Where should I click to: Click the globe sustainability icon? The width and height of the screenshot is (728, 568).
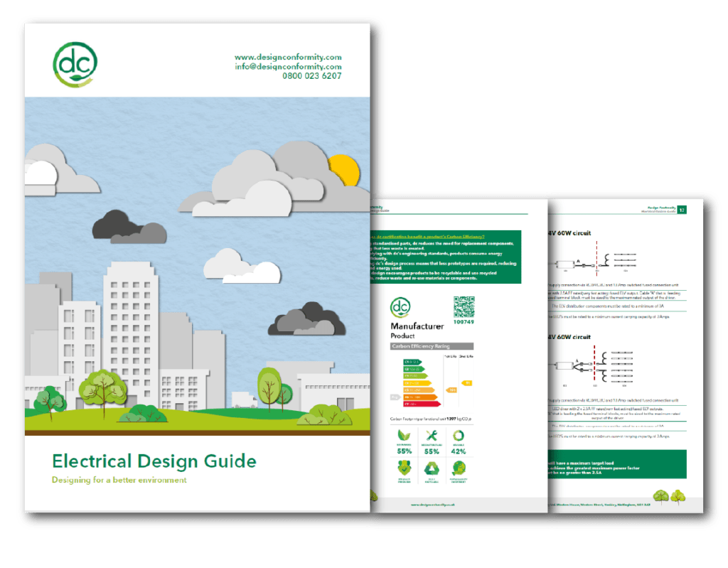[459, 468]
